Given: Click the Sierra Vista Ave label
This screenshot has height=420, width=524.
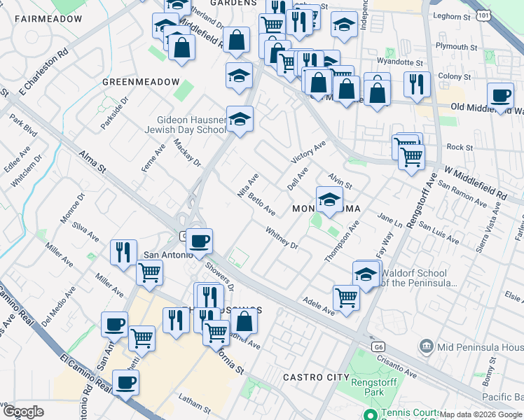Looking at the screenshot, I should click(x=488, y=227).
